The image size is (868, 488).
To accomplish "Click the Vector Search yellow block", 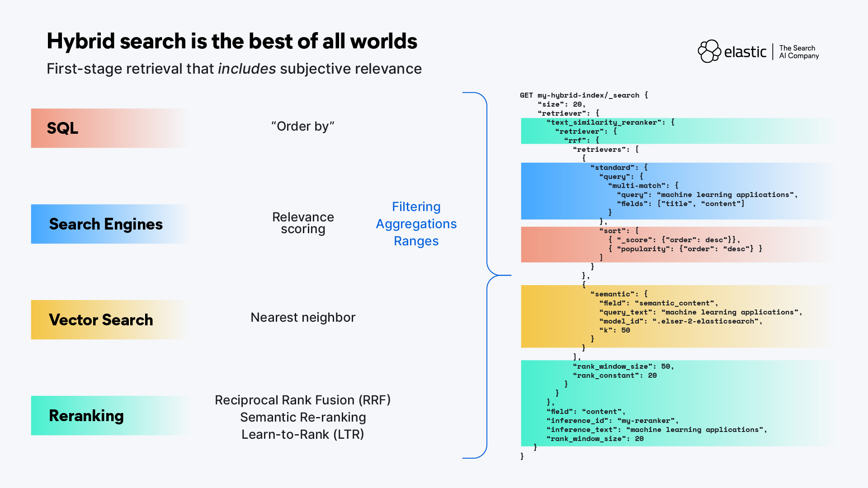I will (x=108, y=320).
